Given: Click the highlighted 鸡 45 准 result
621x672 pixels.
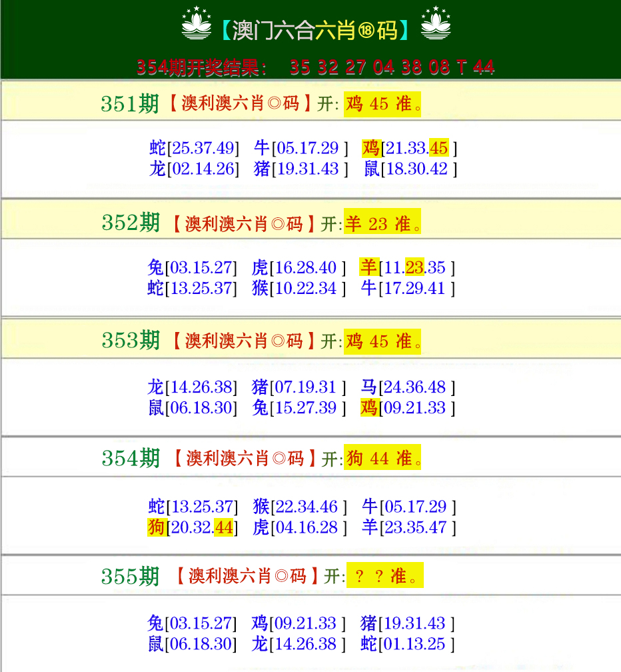Looking at the screenshot, I should (x=381, y=104).
